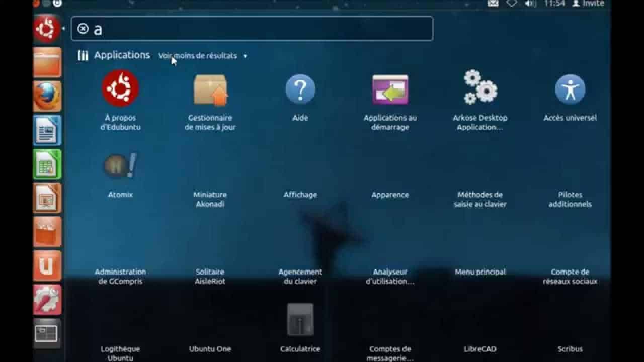Image resolution: width=644 pixels, height=362 pixels.
Task: Open Ubuntu One entry in results
Action: 210,349
